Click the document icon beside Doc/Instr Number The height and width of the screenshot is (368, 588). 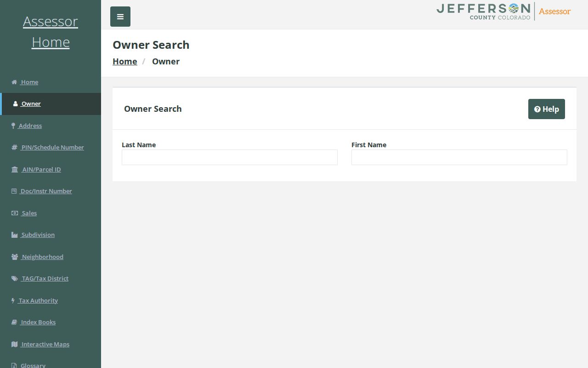[14, 191]
